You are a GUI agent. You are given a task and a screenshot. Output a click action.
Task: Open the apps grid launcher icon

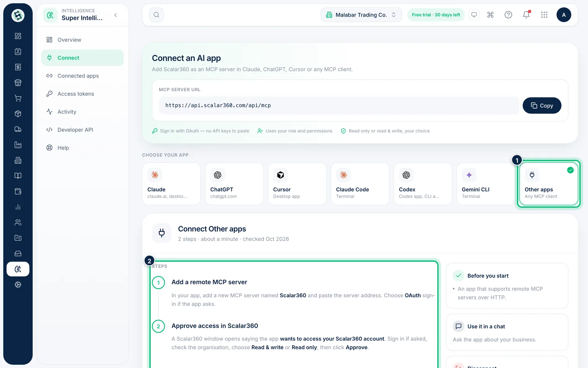pos(544,15)
